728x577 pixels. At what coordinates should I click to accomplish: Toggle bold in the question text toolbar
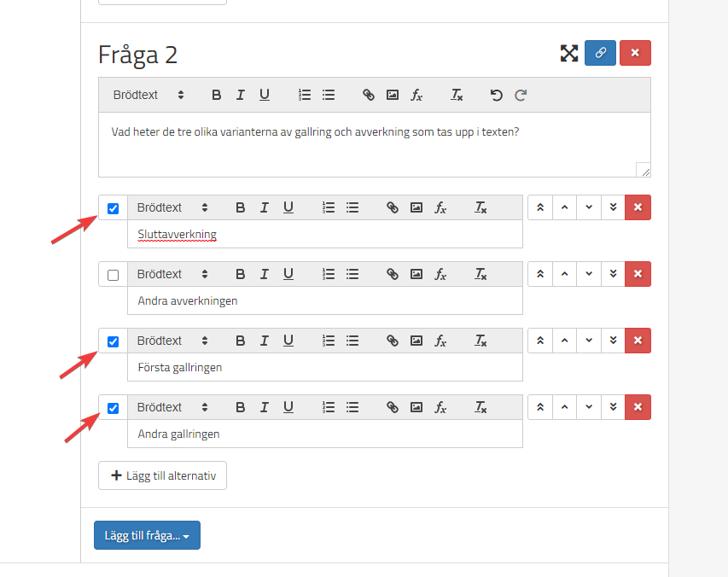pos(217,95)
